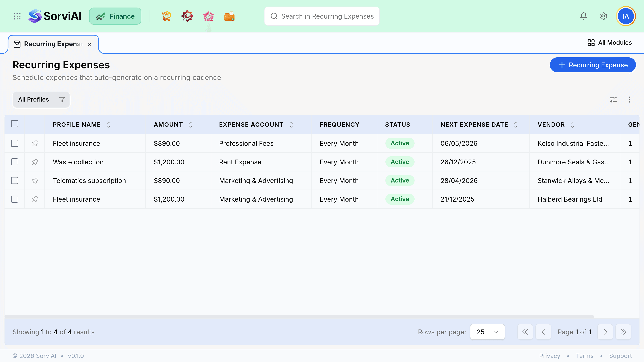Check the Telematics subscription row checkbox
The width and height of the screenshot is (644, 362).
(15, 181)
